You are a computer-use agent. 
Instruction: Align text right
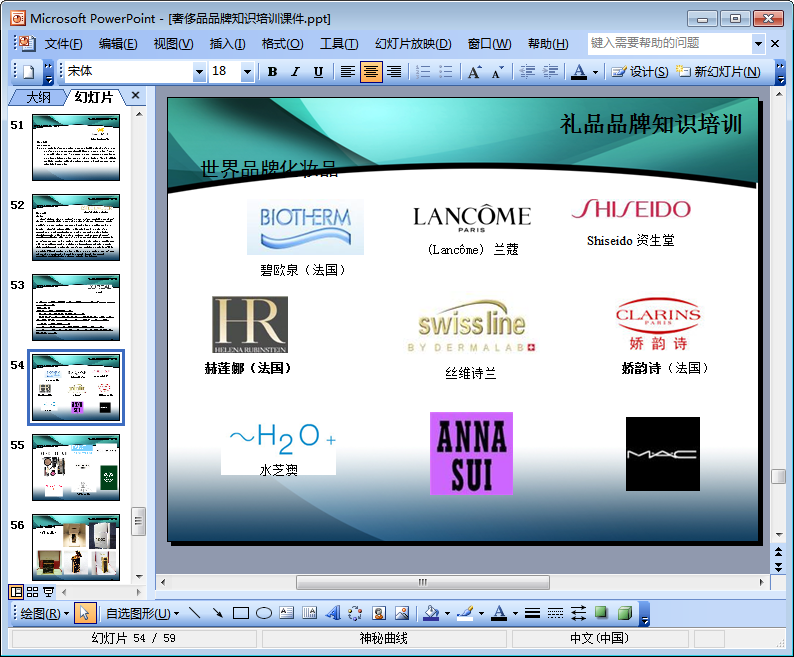point(394,72)
